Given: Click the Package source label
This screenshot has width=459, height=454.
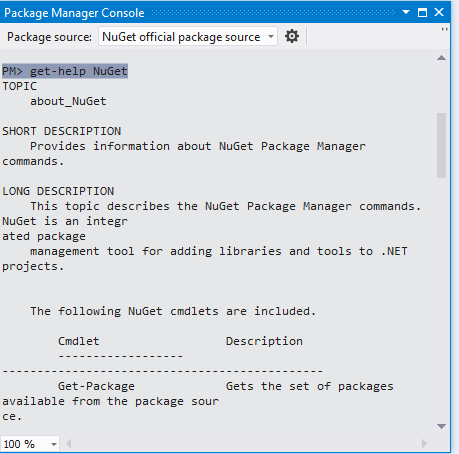Looking at the screenshot, I should pyautogui.click(x=49, y=37).
